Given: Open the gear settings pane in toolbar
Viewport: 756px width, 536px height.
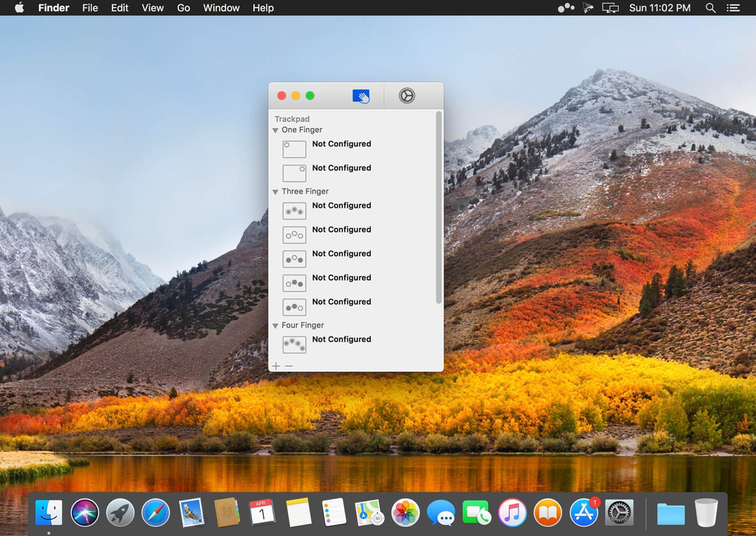Looking at the screenshot, I should point(407,96).
